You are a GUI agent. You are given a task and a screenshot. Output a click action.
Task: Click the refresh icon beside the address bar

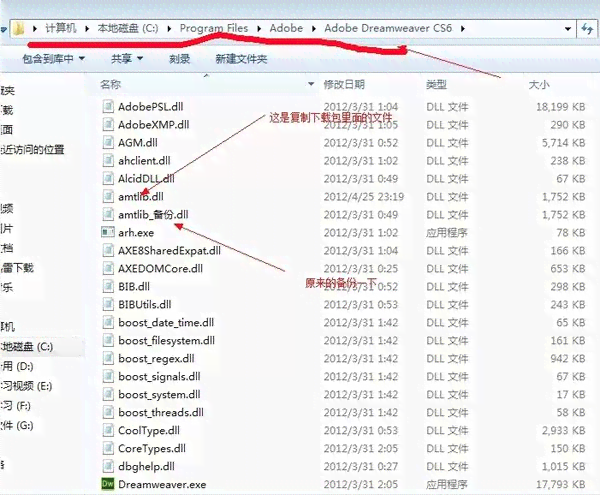point(587,29)
